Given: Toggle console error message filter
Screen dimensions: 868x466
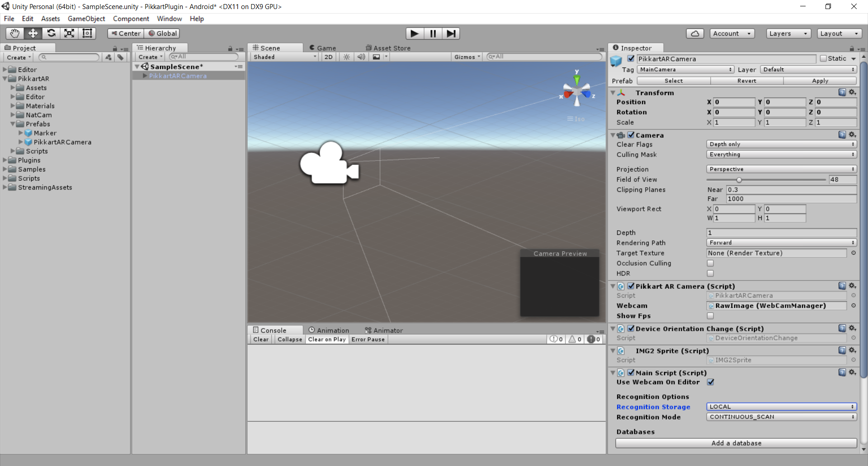Looking at the screenshot, I should point(594,339).
